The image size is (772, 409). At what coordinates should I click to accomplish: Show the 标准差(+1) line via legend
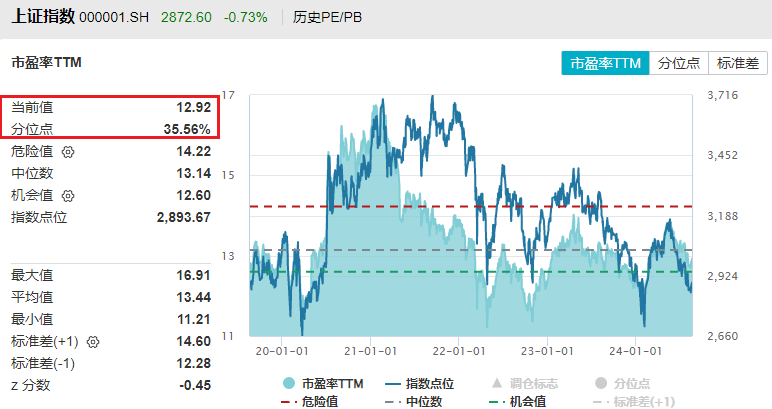(600, 400)
